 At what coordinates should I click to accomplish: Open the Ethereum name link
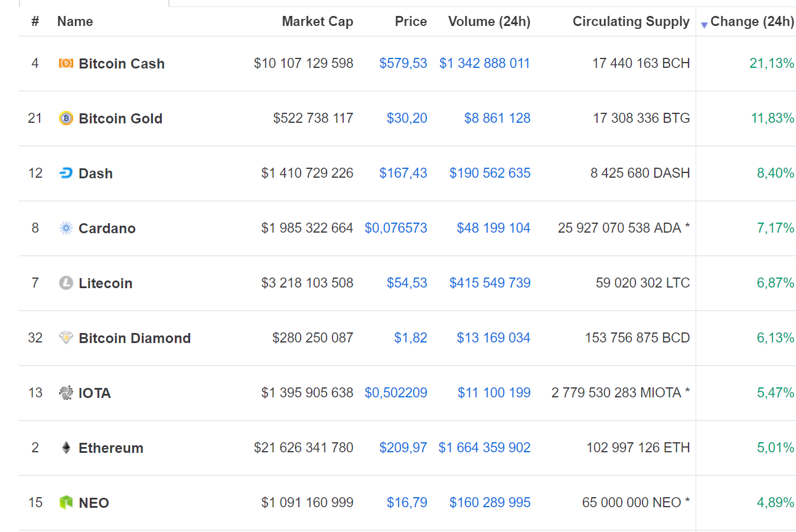pyautogui.click(x=111, y=448)
